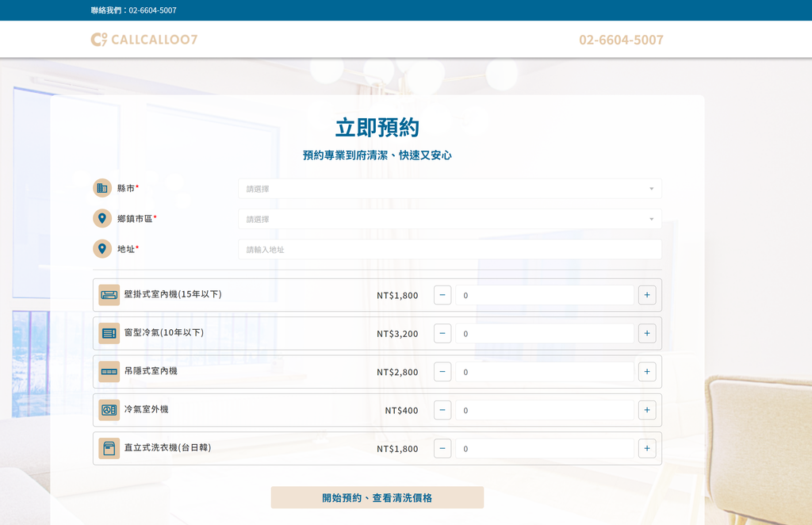
Task: Click the map pin icon beside 地址
Action: [102, 249]
